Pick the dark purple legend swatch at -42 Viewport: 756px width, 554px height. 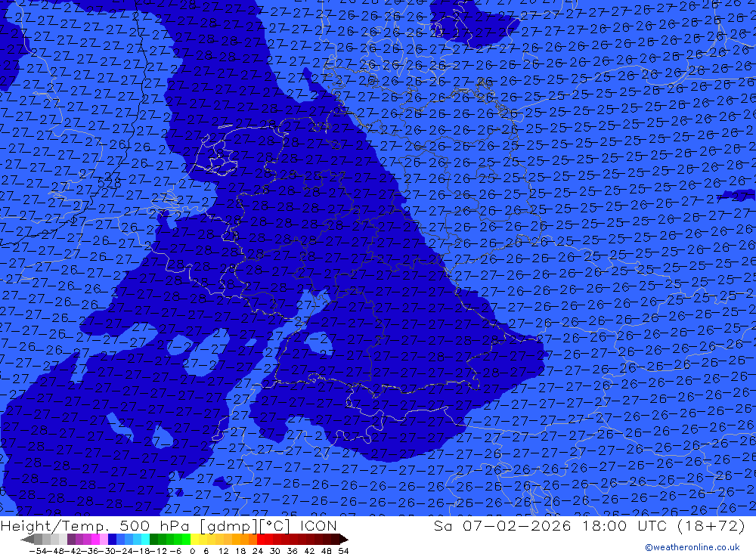click(71, 540)
